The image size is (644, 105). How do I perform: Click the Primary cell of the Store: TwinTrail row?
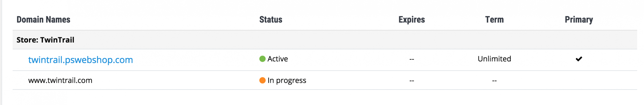tap(579, 40)
